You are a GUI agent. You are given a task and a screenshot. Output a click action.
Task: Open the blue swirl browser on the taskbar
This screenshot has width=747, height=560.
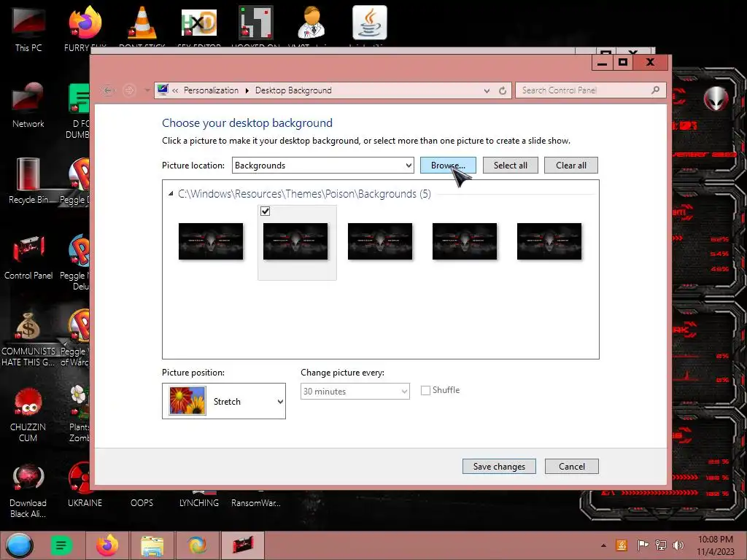(198, 545)
